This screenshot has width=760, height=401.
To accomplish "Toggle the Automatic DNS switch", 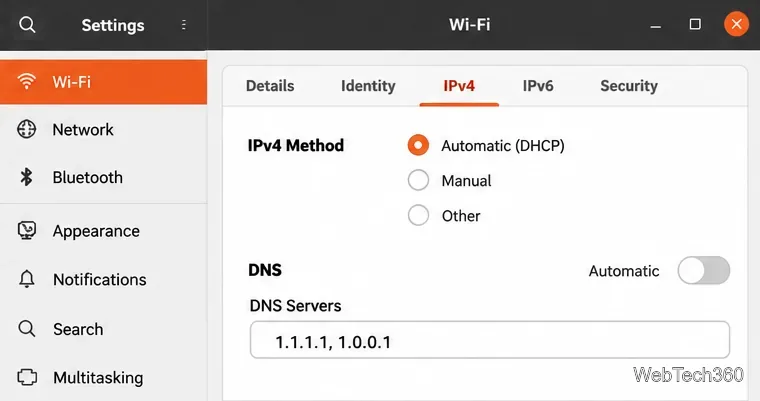I will pyautogui.click(x=703, y=270).
